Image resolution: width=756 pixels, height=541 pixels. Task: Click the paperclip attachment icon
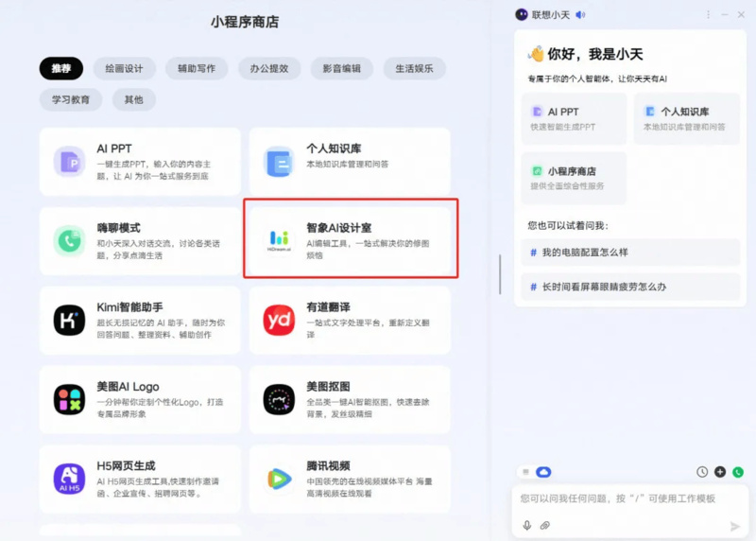(x=545, y=525)
